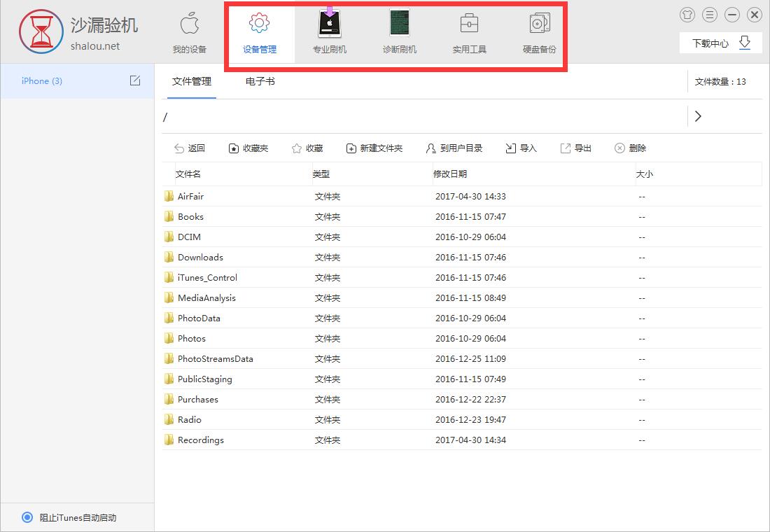Open 下载中心 download center
This screenshot has height=532, width=770.
[x=722, y=43]
